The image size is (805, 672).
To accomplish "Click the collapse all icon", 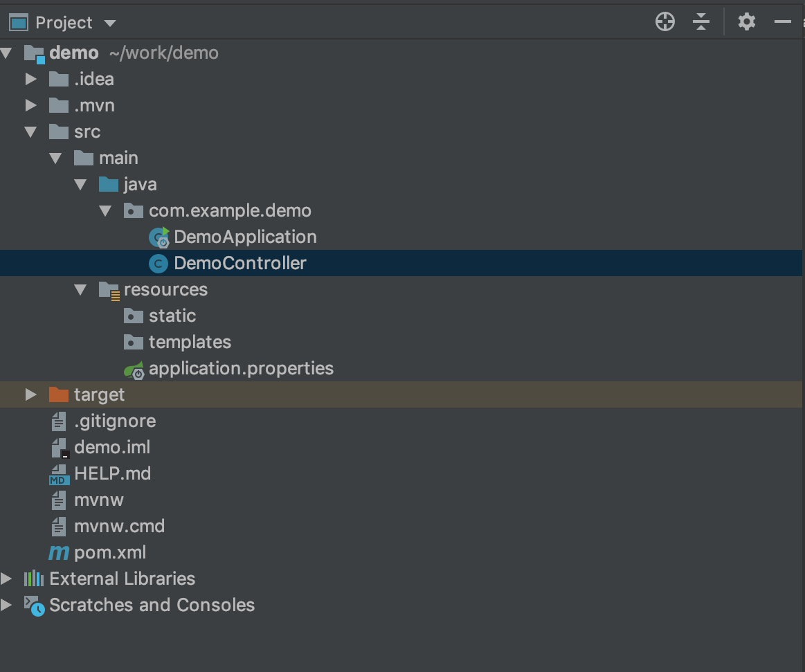I will (701, 22).
